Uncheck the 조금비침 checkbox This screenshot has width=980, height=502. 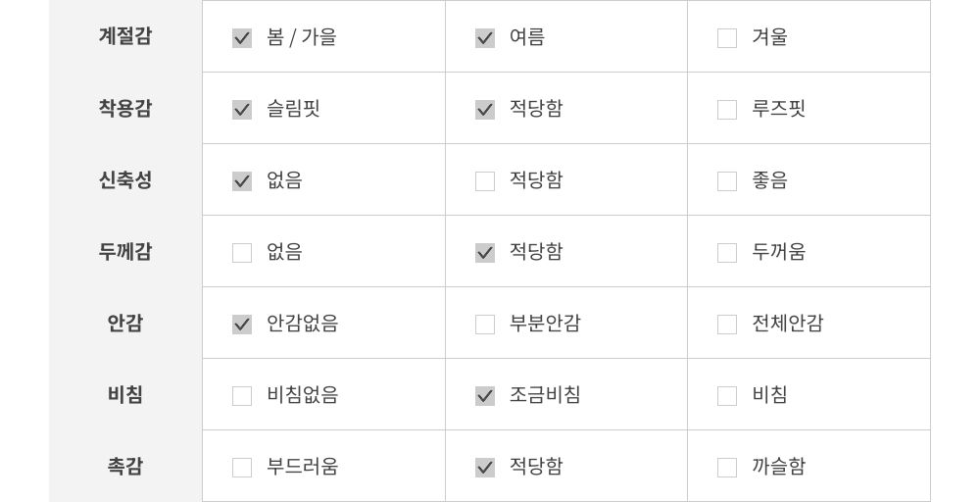[485, 396]
